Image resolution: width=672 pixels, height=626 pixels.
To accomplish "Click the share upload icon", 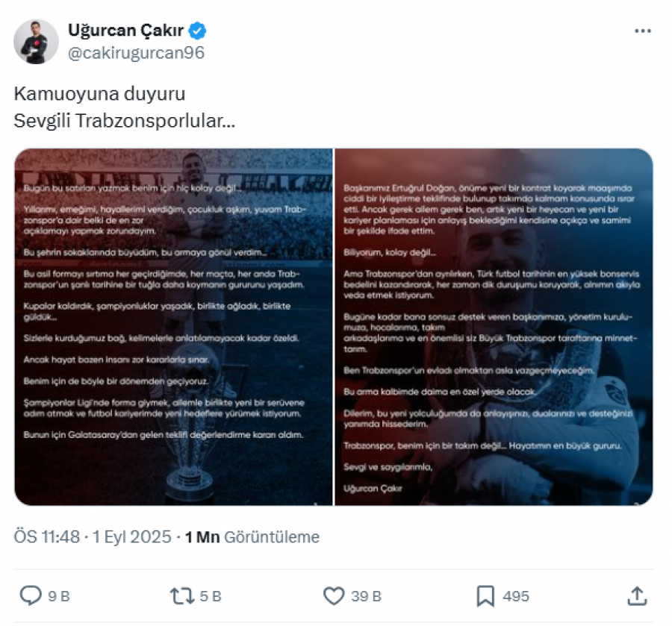I will 637,595.
